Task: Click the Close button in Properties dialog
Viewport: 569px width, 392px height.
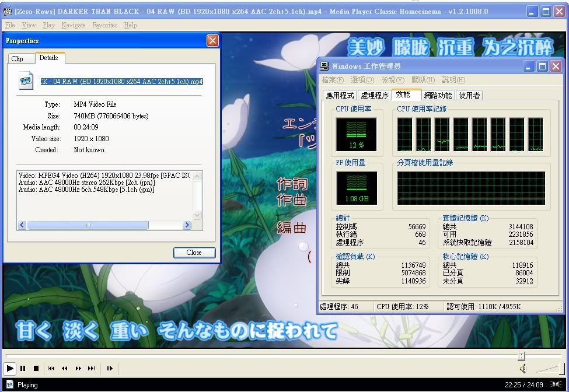Action: (x=194, y=253)
